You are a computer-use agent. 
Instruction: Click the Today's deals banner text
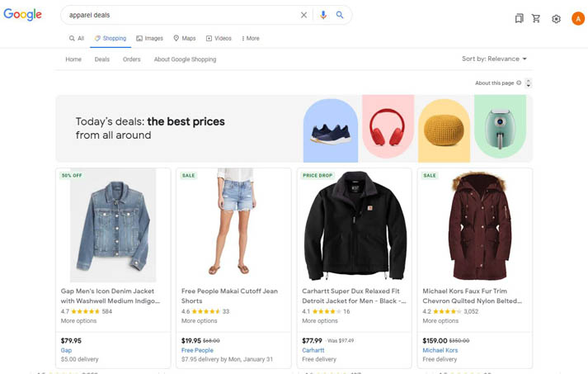pyautogui.click(x=150, y=128)
